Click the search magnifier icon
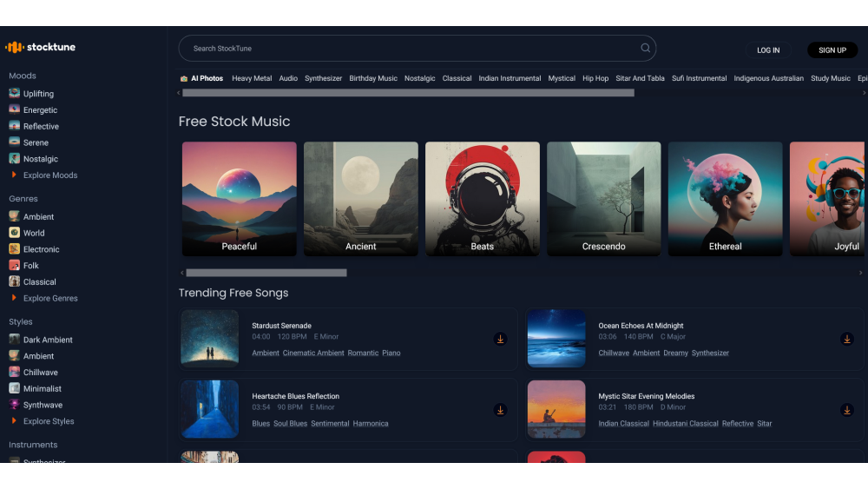 (x=645, y=48)
